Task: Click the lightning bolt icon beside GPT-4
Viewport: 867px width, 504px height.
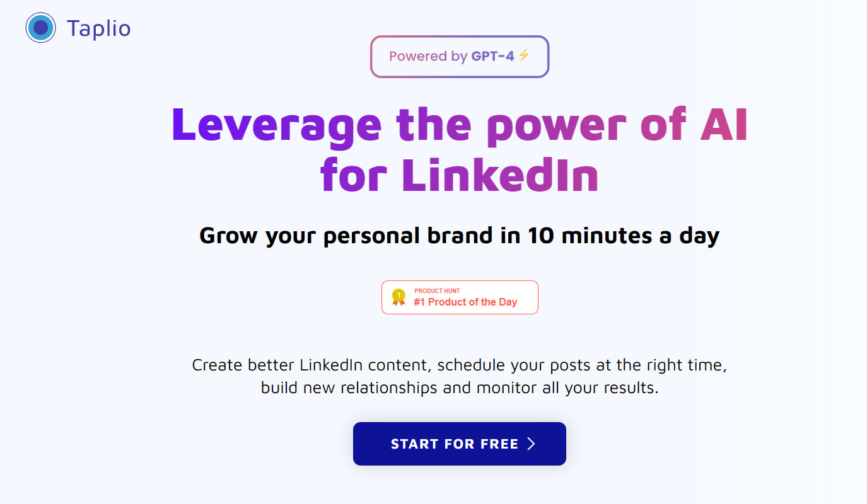Action: (525, 55)
